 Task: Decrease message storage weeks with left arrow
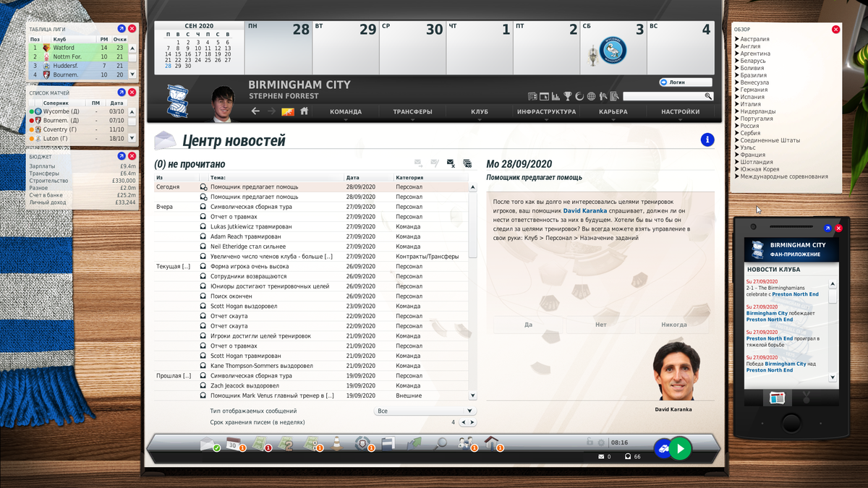tap(464, 422)
